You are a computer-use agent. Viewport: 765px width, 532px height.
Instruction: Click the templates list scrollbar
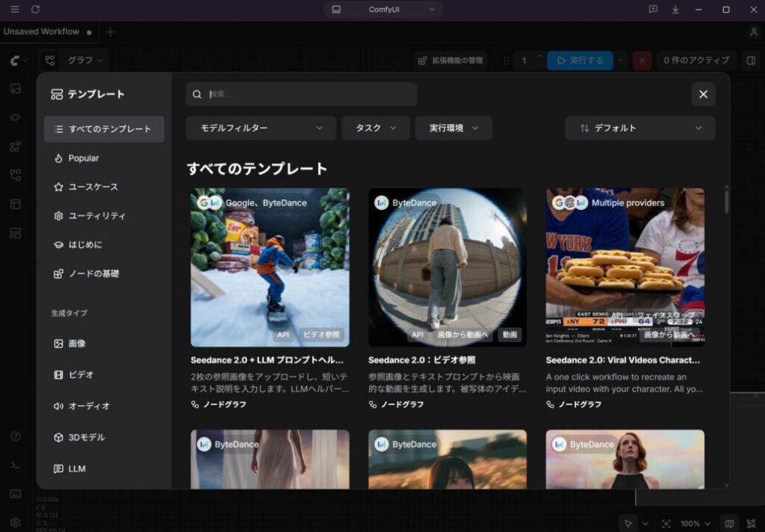point(726,201)
